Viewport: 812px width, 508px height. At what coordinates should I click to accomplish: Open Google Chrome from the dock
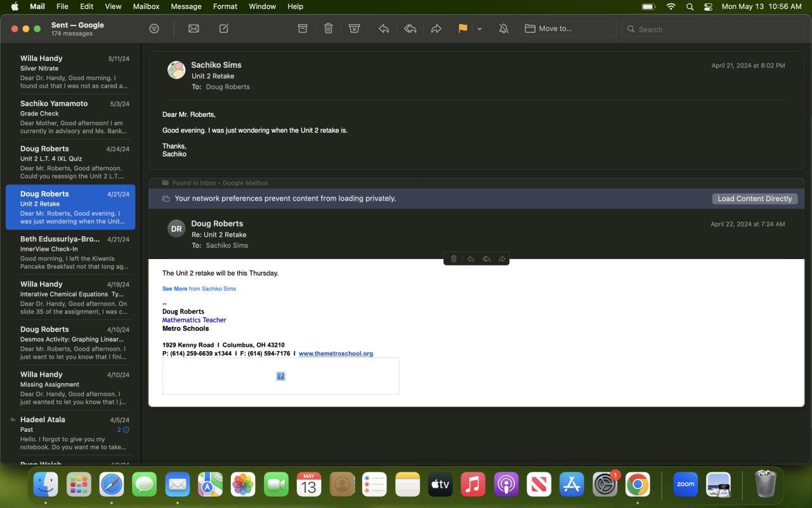[x=638, y=485]
